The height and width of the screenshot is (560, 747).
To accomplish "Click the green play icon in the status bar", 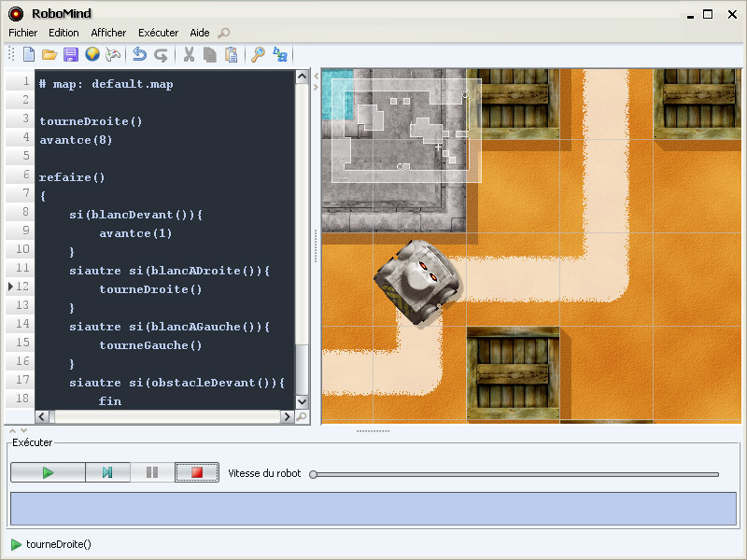I will click(x=16, y=544).
